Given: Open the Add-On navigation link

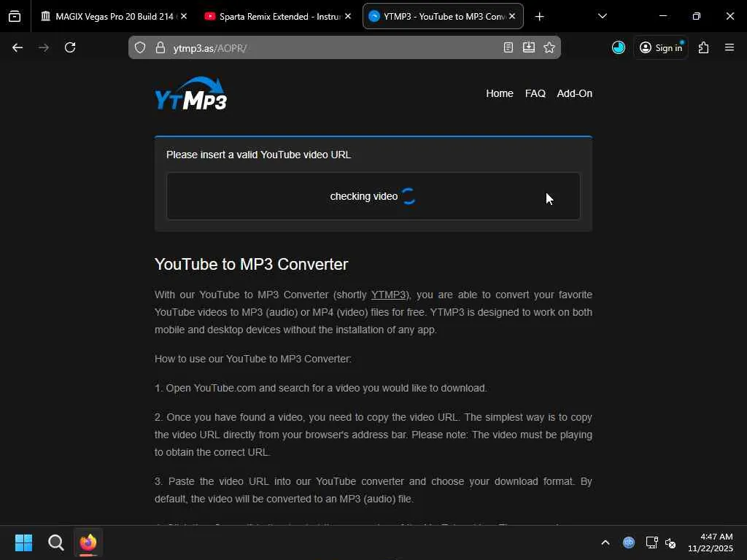Looking at the screenshot, I should tap(575, 93).
